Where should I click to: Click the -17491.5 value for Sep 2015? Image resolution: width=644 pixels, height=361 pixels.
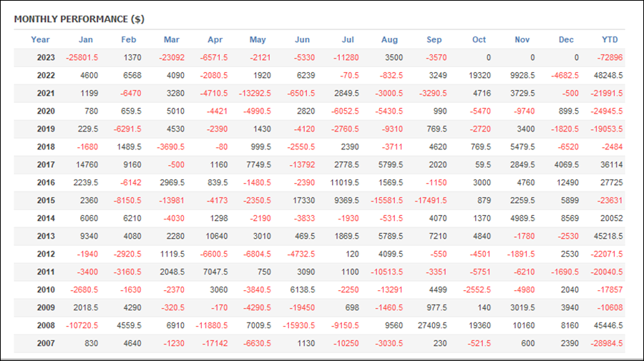pyautogui.click(x=431, y=201)
